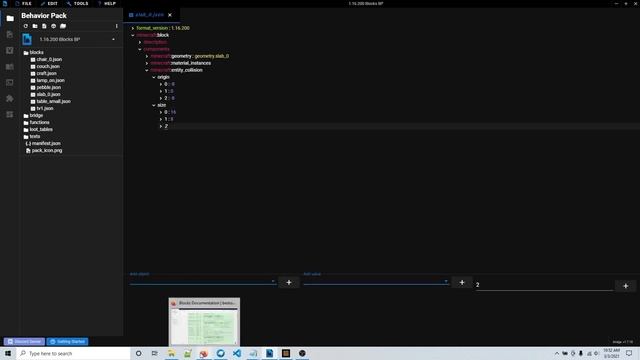Screen dimensions: 640x360
Task: Click the Windows Start button
Action: 8,353
